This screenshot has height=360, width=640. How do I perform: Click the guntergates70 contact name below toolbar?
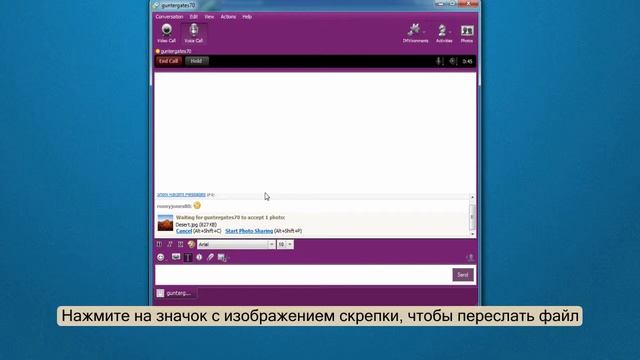(176, 51)
